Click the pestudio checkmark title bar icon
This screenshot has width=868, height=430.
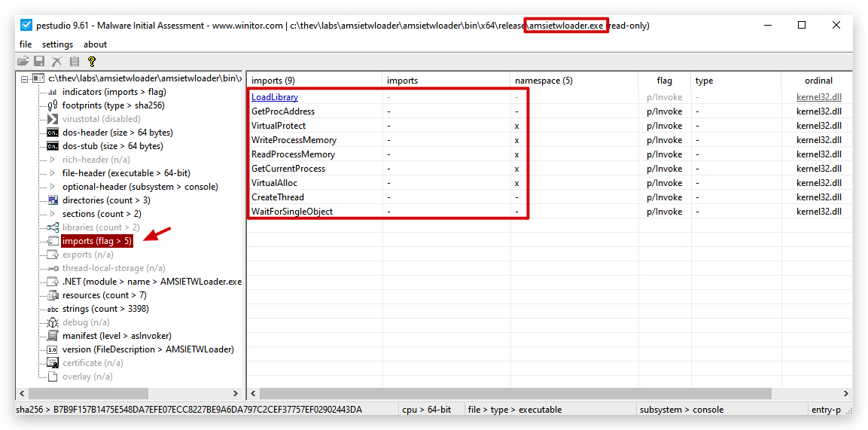(x=26, y=25)
